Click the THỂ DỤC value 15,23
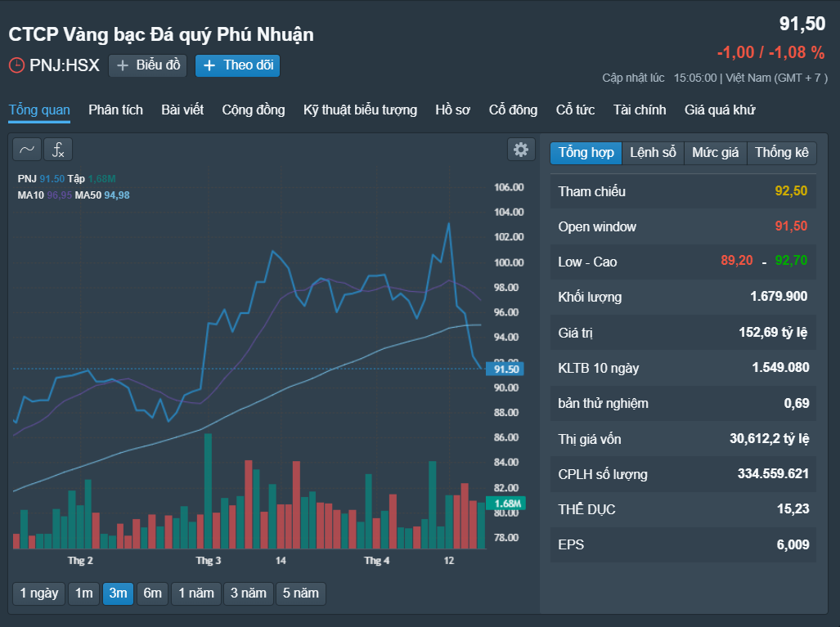This screenshot has width=840, height=627. pos(793,508)
